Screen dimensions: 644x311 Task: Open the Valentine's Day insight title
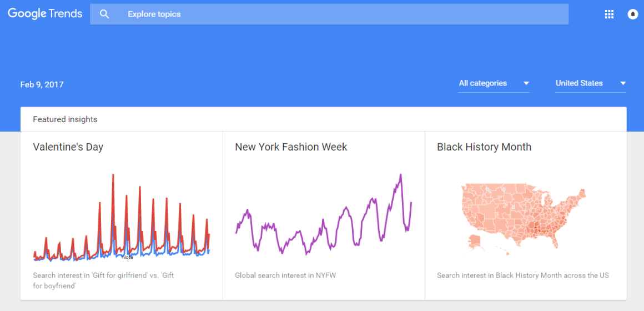point(68,147)
